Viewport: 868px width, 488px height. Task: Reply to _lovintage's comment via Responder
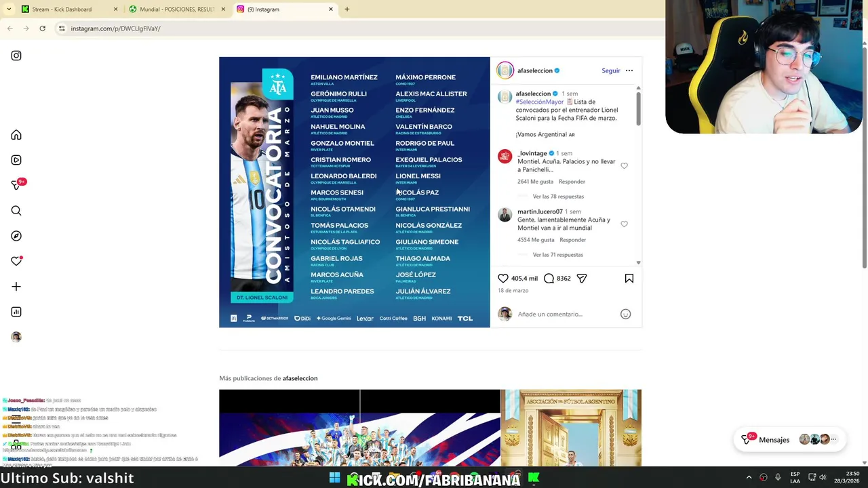tap(572, 182)
